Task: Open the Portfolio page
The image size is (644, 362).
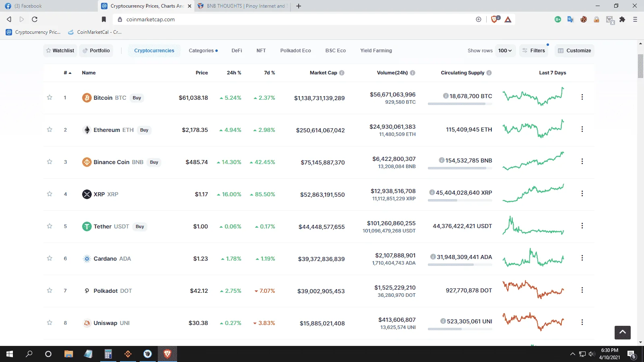Action: [96, 51]
